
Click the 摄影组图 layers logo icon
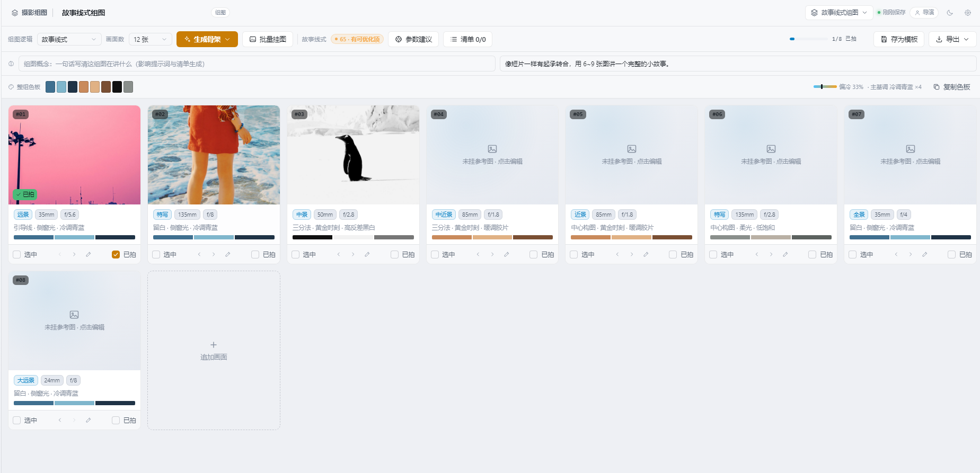(x=15, y=13)
